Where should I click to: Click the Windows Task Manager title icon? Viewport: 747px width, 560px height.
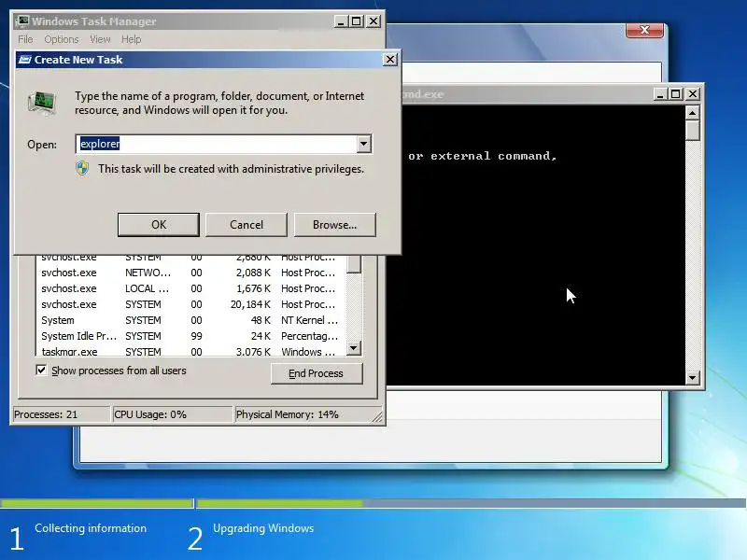(21, 21)
